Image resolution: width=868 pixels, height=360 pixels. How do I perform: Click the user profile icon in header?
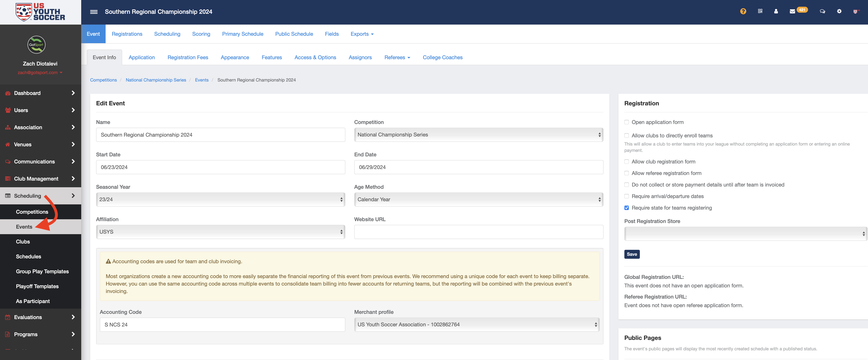[776, 11]
